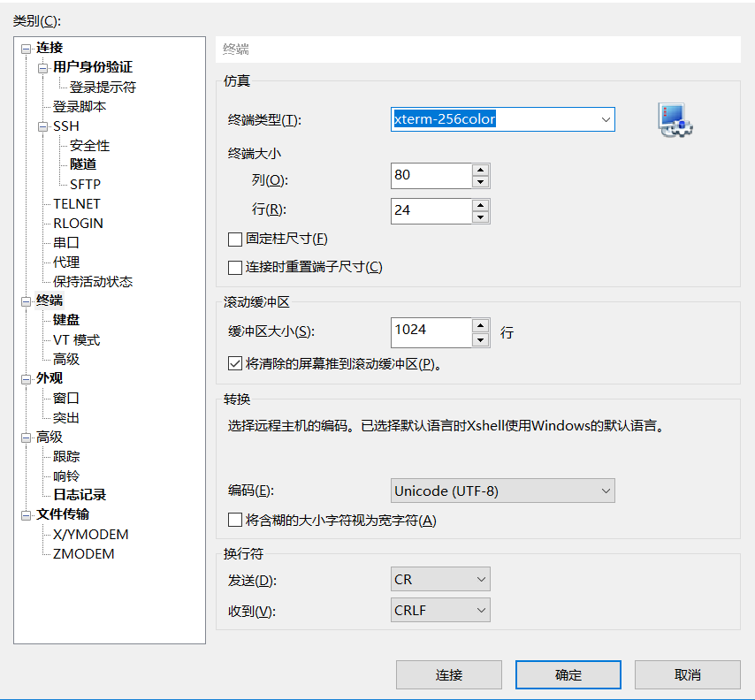Enable 将含糊的大小字符视为宽字符 checkbox
Screen dimensions: 755x700
pos(235,520)
